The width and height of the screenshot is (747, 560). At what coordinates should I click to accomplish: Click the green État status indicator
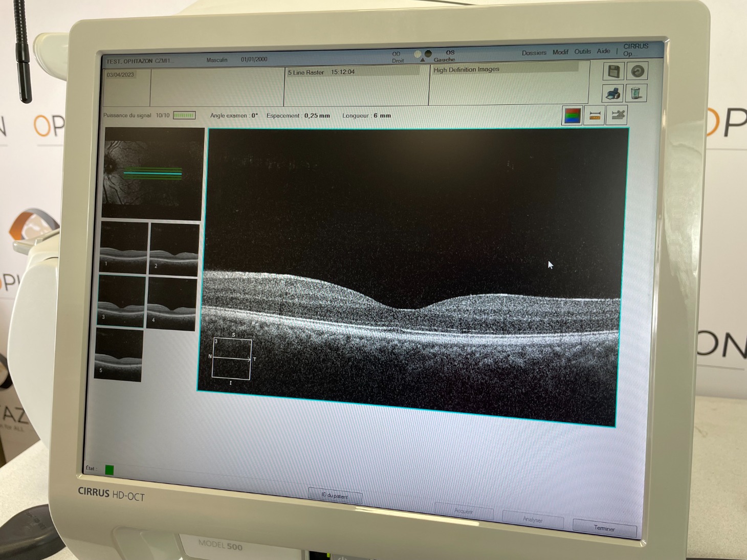pos(109,469)
